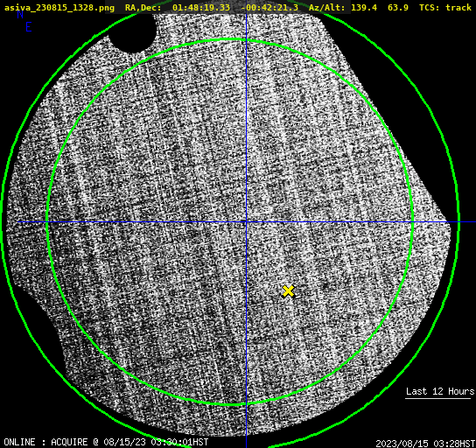
Task: Click the Az/Alt label in header
Action: point(327,7)
